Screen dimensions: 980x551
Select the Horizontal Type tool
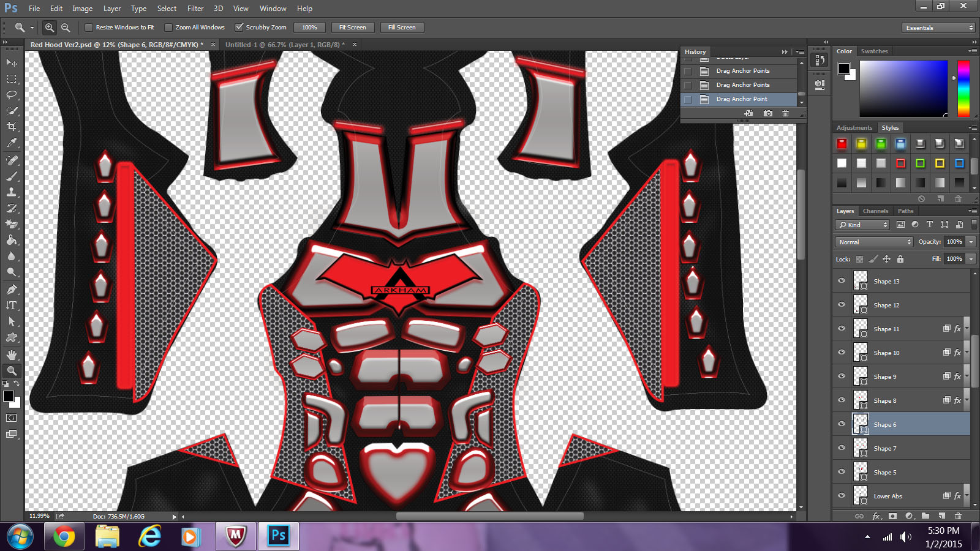[12, 305]
